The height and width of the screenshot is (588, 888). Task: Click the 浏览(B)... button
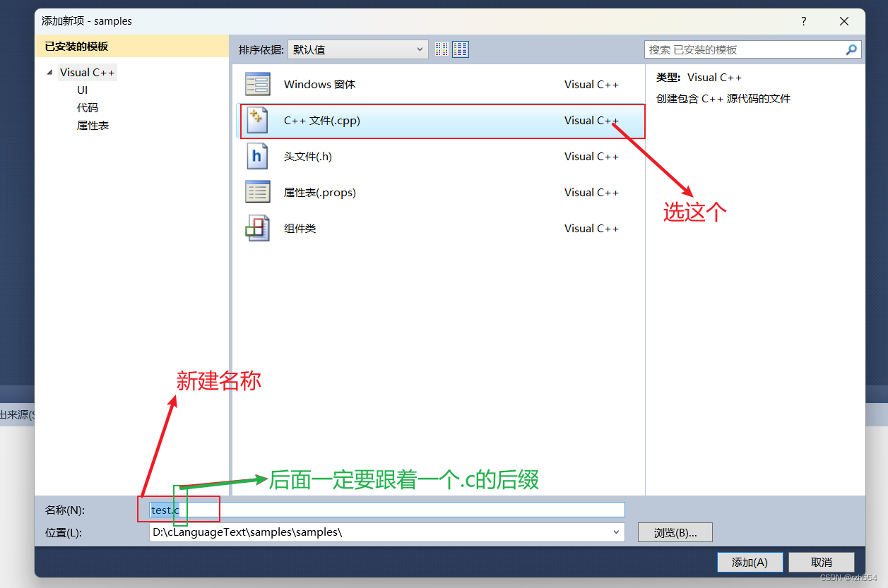click(675, 532)
